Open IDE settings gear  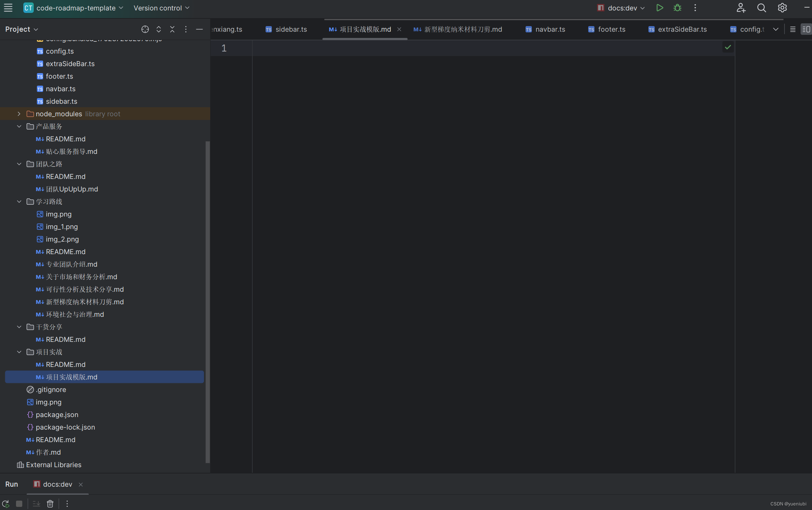[x=782, y=8]
